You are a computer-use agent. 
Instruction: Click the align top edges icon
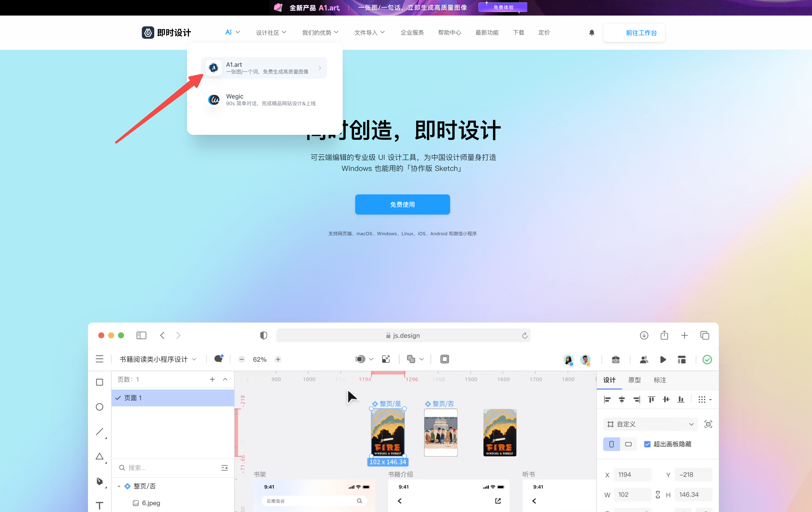(651, 399)
